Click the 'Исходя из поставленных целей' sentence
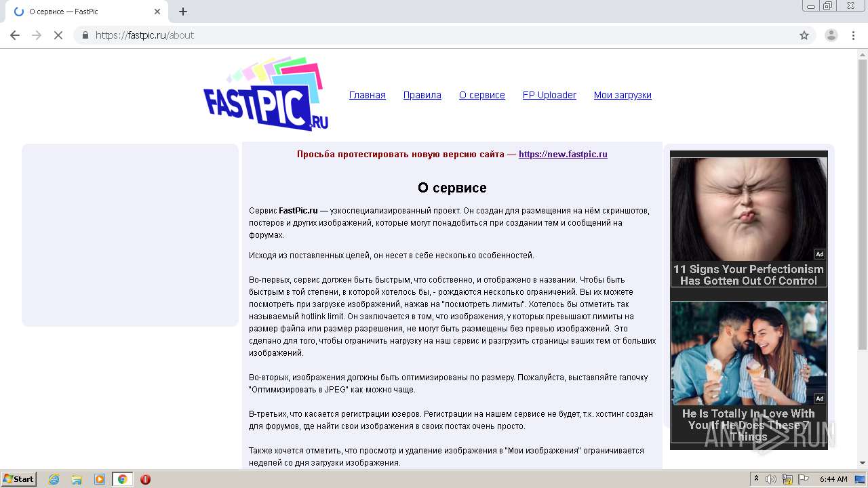 tap(391, 256)
